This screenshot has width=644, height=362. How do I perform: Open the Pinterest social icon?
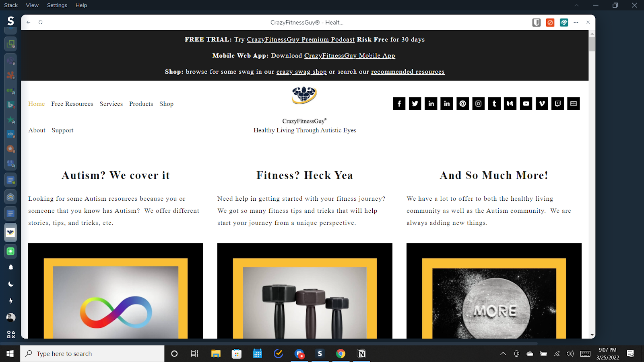(x=462, y=104)
